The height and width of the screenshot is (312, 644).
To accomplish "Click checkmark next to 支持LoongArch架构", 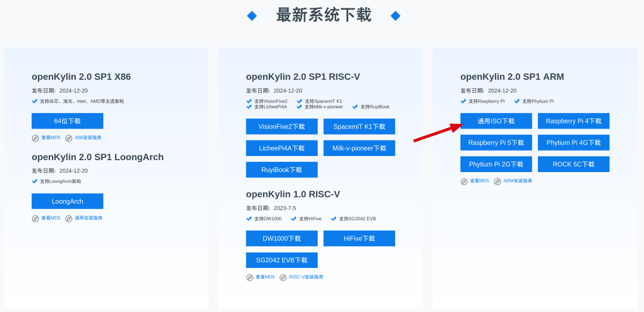I will (35, 181).
